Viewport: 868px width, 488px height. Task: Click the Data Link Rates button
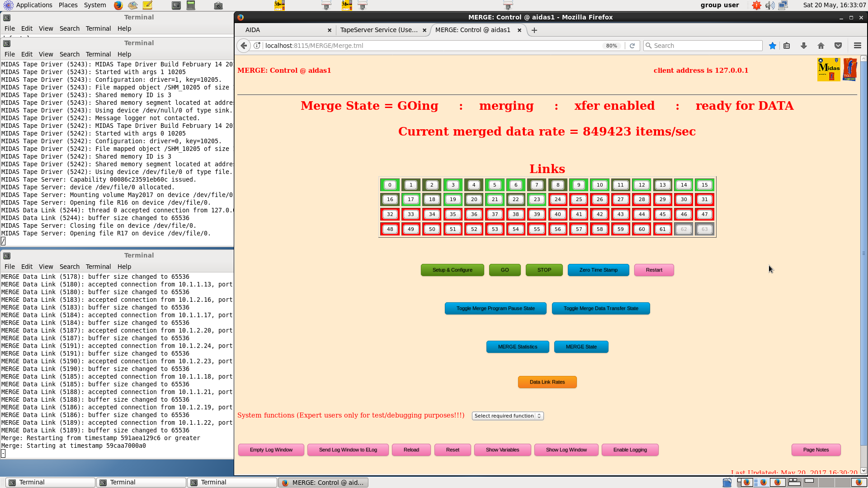point(547,382)
